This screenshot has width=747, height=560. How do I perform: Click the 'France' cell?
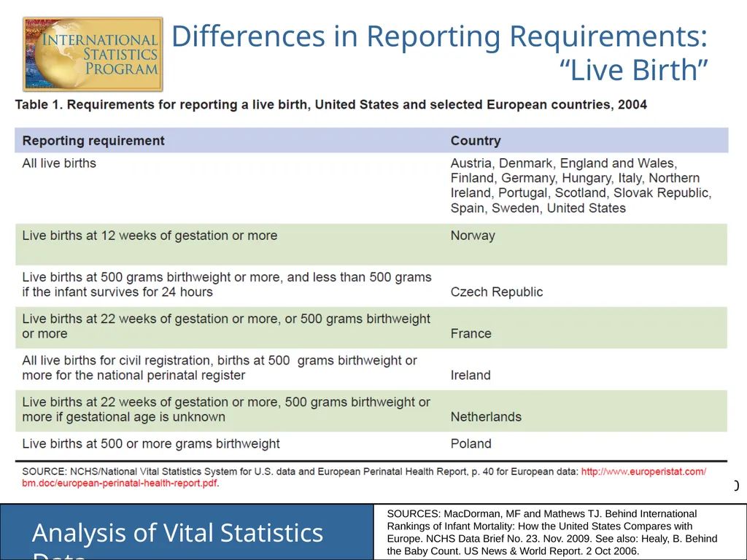pyautogui.click(x=471, y=332)
